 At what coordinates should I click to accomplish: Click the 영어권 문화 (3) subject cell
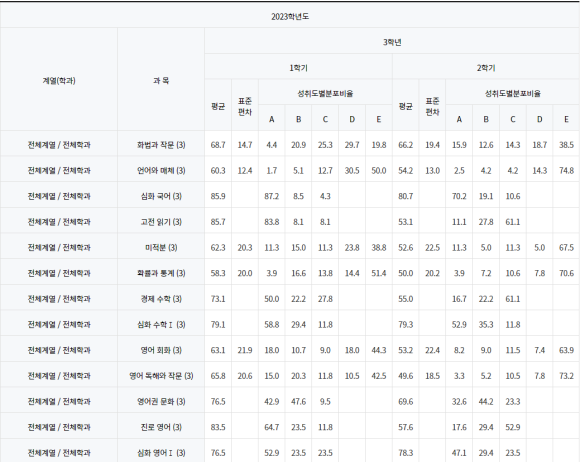coord(161,401)
